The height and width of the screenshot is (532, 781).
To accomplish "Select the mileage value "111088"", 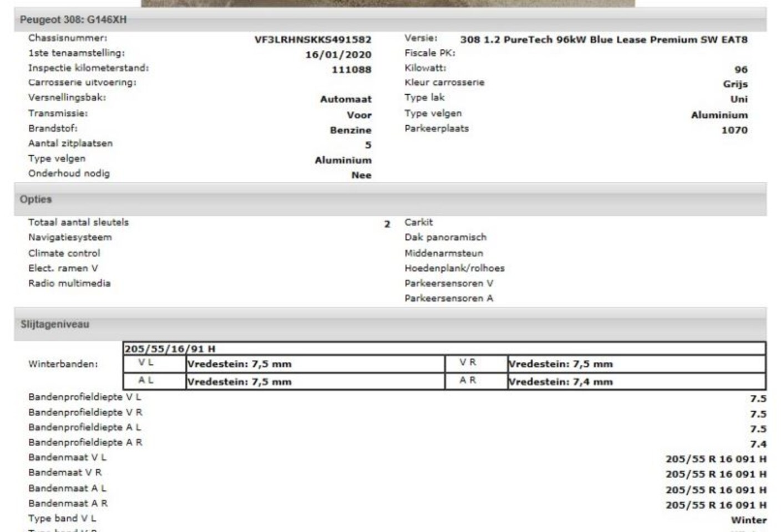I will [352, 69].
